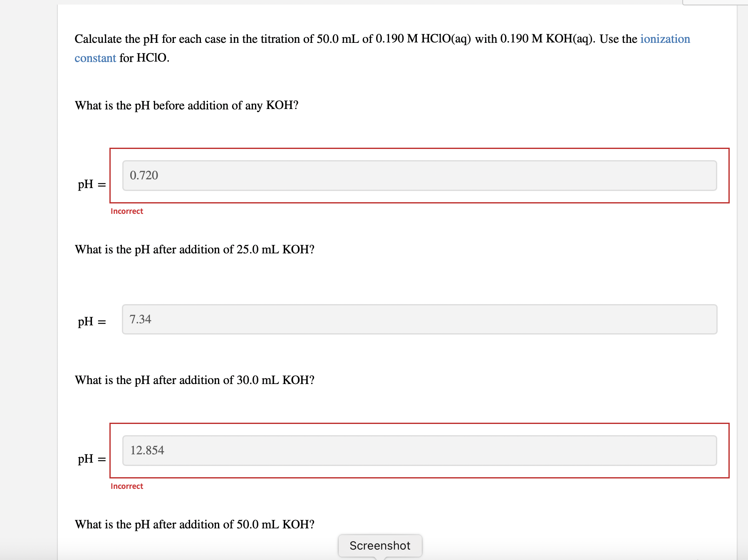The image size is (748, 560).
Task: Click the question asking pH before any KOH
Action: coord(186,105)
